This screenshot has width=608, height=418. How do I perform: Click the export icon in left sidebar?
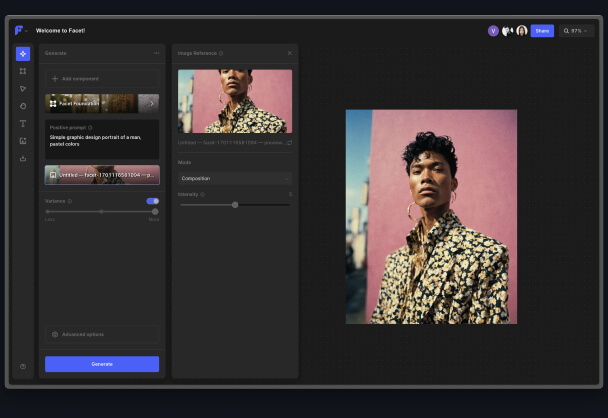[x=22, y=158]
